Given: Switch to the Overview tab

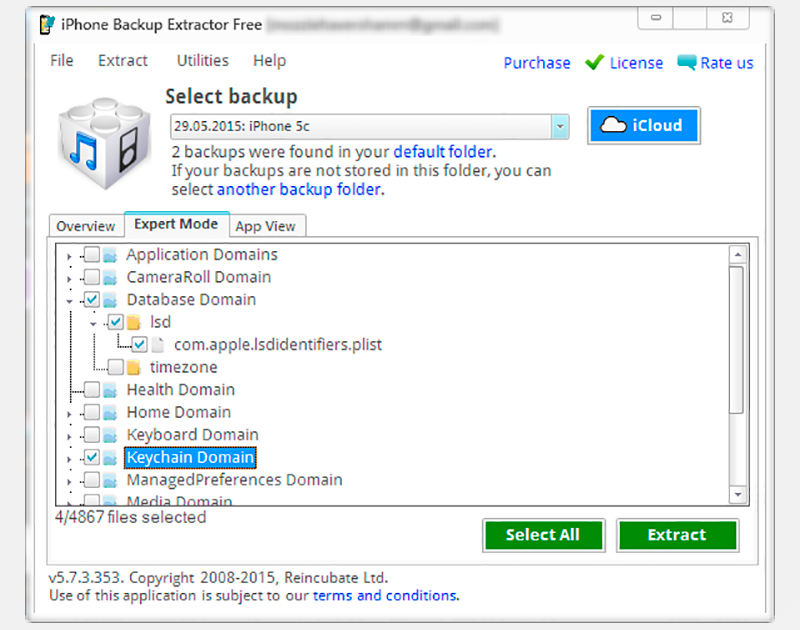Looking at the screenshot, I should click(x=86, y=226).
